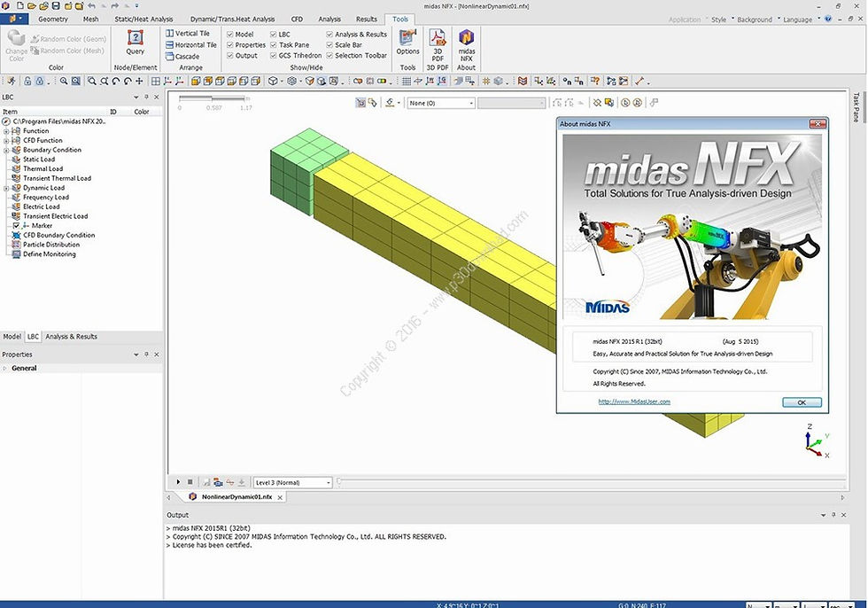Click the grid display toolbar icon
The width and height of the screenshot is (868, 608).
coord(407,82)
